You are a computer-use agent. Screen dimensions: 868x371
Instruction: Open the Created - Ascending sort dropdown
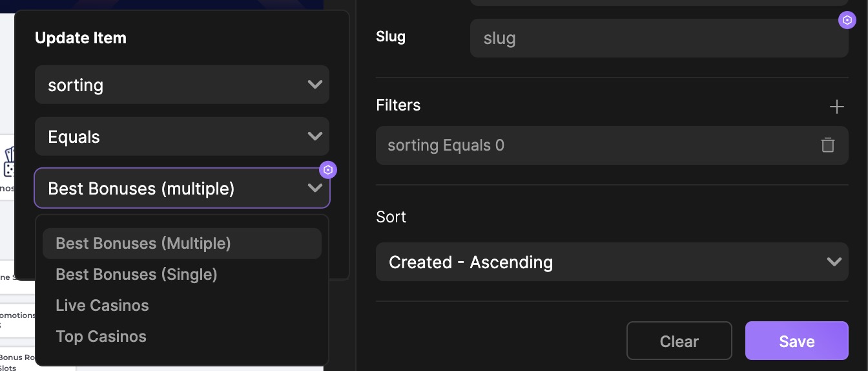pos(612,262)
